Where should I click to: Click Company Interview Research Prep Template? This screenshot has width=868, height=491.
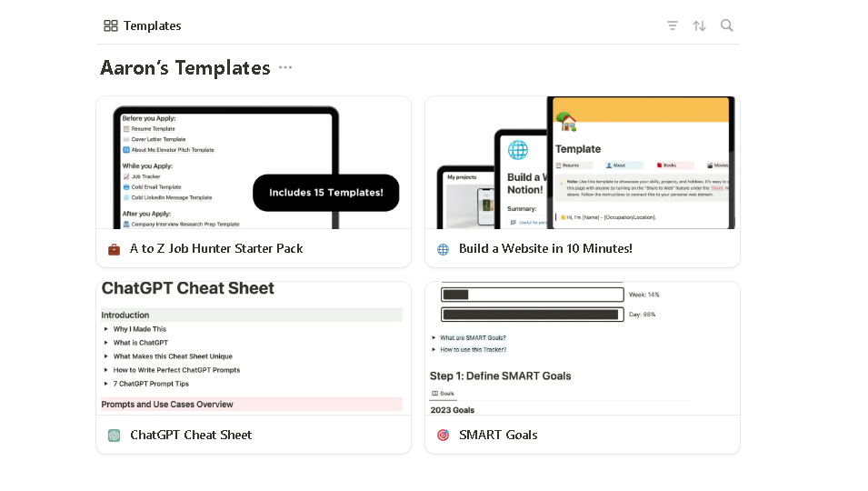click(x=181, y=225)
